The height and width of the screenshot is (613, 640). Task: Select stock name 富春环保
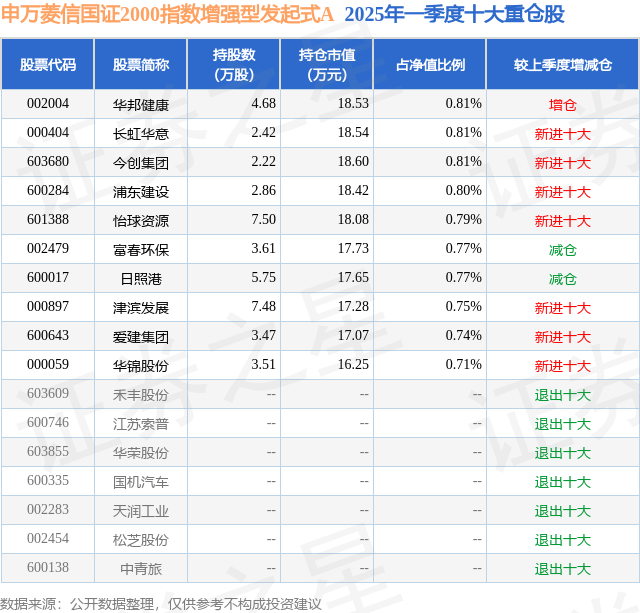tap(141, 250)
